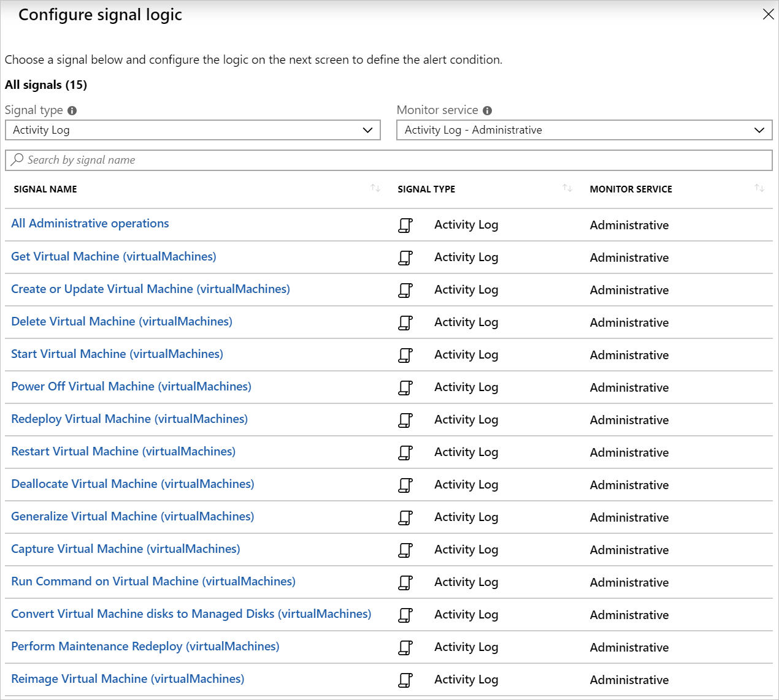Viewport: 779px width, 700px height.
Task: Click SIGNAL TYPE column header
Action: [x=426, y=189]
